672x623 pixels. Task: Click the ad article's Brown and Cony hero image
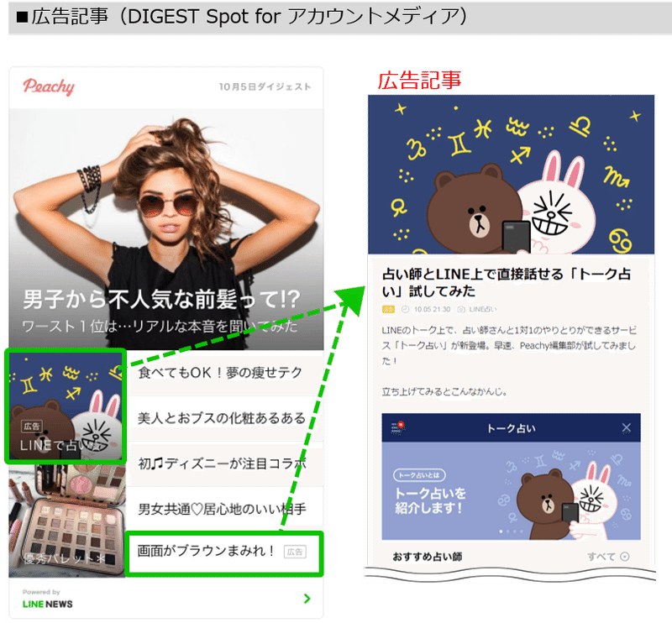pyautogui.click(x=511, y=175)
